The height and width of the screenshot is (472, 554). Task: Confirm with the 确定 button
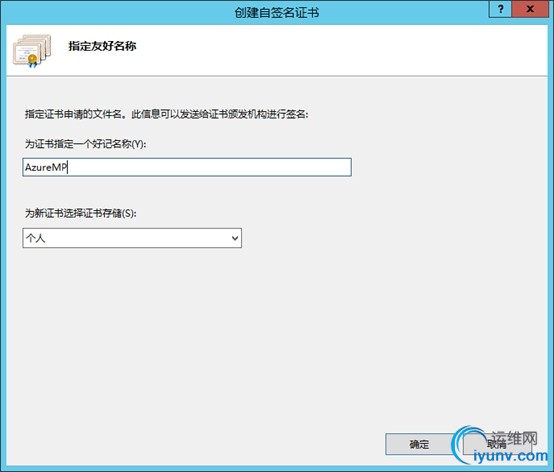pos(419,444)
